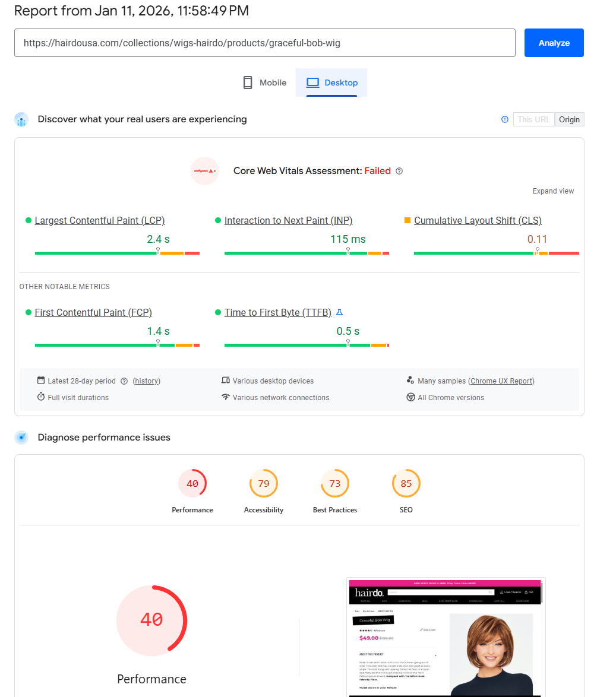
Task: Open the history link
Action: click(146, 381)
